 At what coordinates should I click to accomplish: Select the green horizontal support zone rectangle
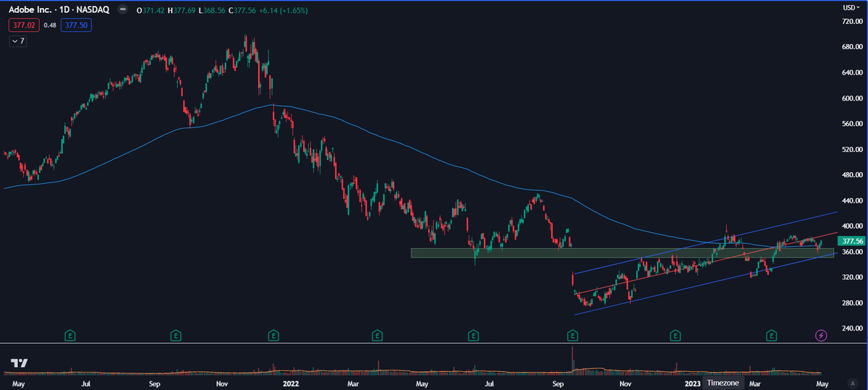click(622, 253)
